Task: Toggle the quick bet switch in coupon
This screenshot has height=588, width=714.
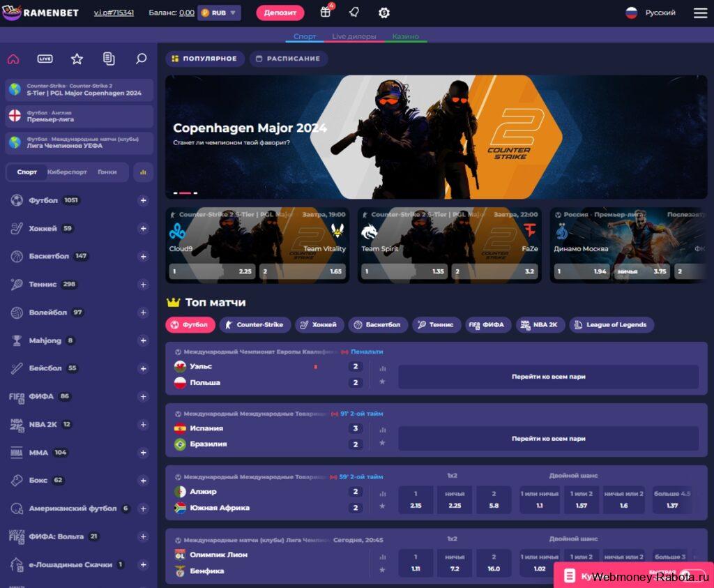Action: [x=691, y=575]
